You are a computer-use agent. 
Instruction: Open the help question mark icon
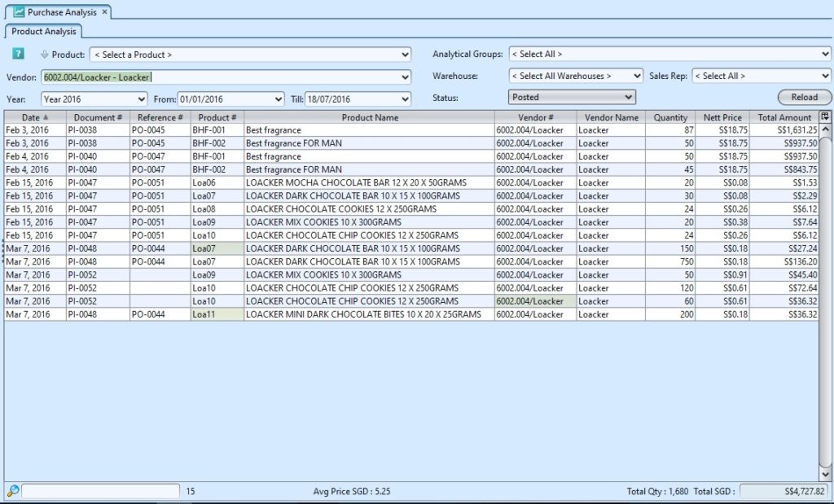click(x=18, y=54)
